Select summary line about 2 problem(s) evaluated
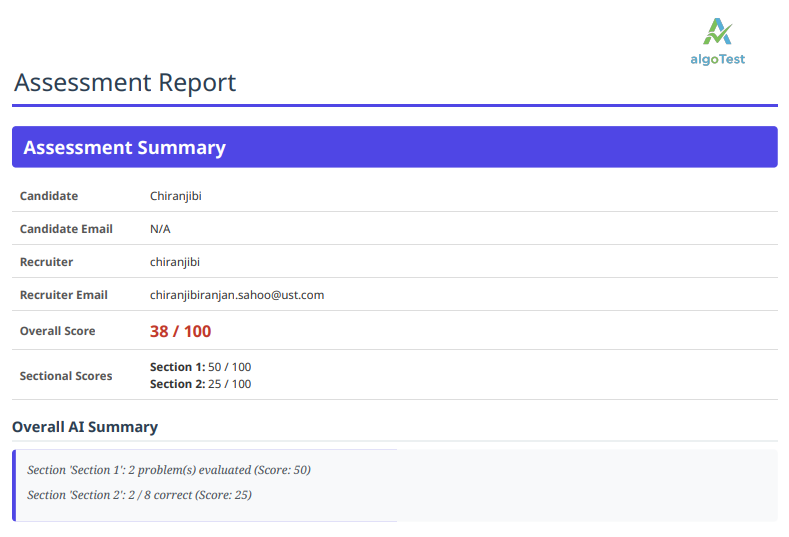Screen dimensions: 789x537 169,470
